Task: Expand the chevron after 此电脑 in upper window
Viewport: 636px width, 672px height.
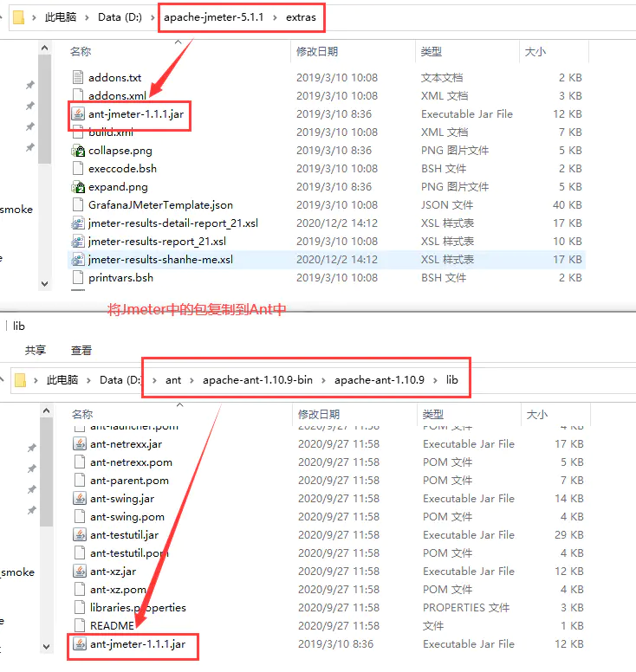Action: click(87, 17)
